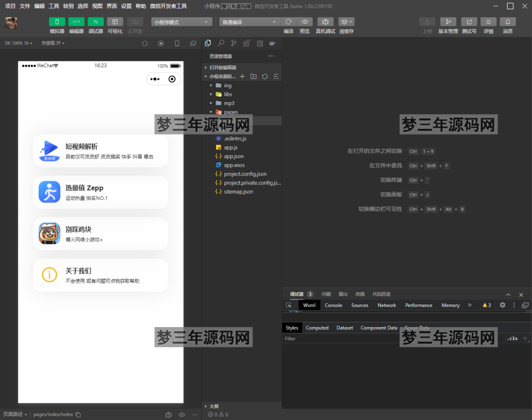Click the 真机调试 remote debug icon
Image resolution: width=532 pixels, height=420 pixels.
(325, 22)
